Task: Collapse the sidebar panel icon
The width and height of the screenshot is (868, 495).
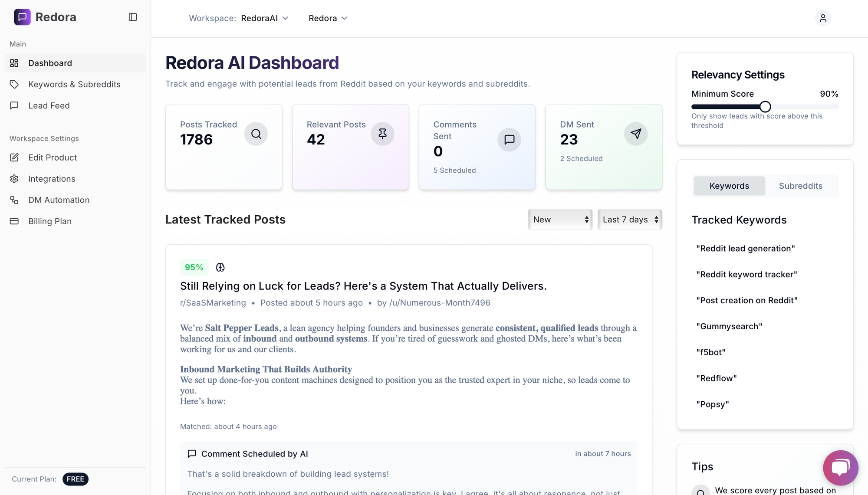Action: coord(133,17)
